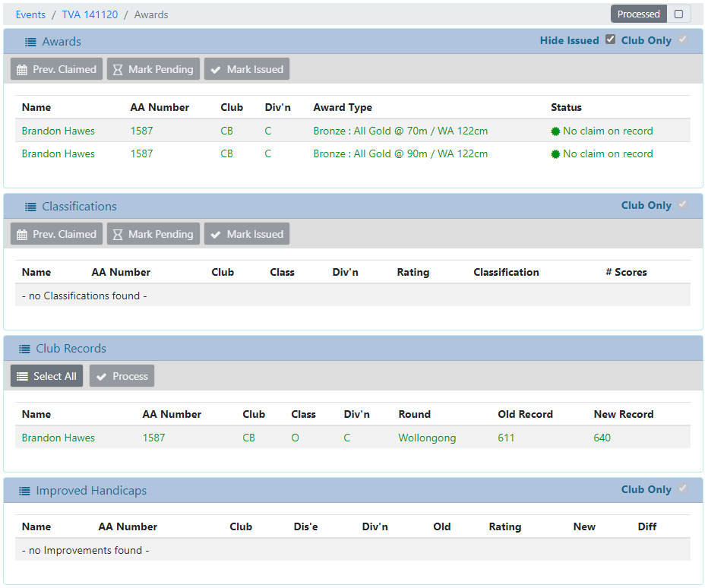
Task: Select Brandon Hawes in the 70m award row
Action: coord(58,131)
